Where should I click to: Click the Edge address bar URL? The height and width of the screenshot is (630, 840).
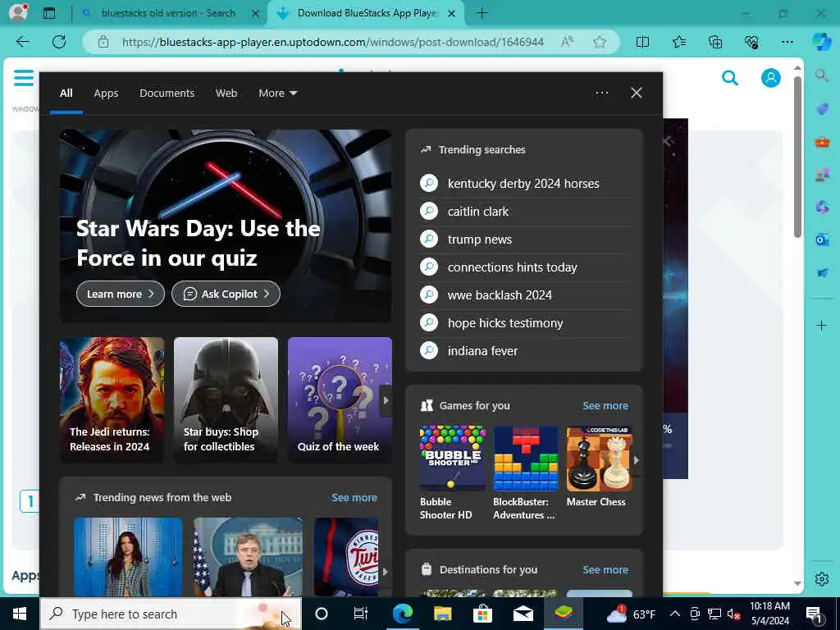332,42
